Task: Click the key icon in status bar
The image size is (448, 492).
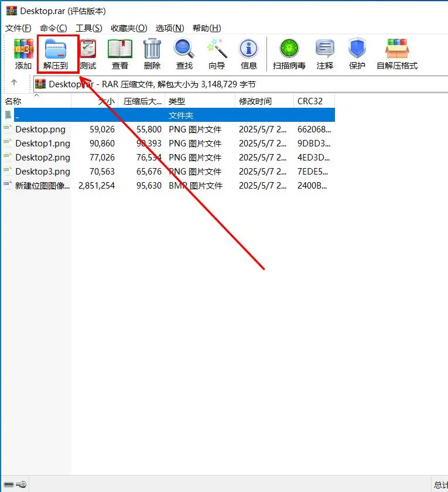Action: click(21, 485)
